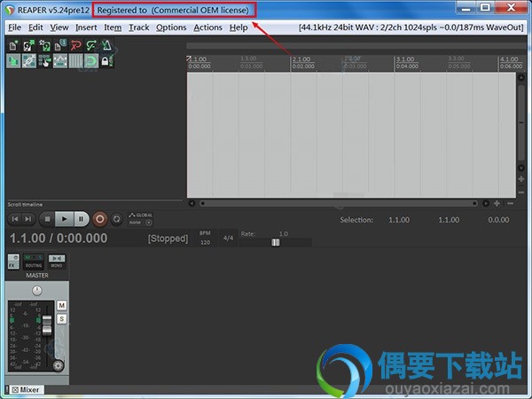The image size is (532, 399).
Task: Open the View menu
Action: pyautogui.click(x=59, y=27)
